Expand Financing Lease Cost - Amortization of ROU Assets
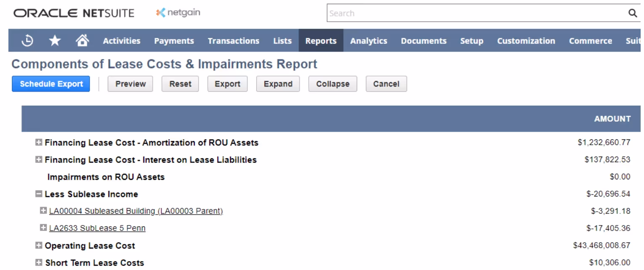The width and height of the screenshot is (644, 270). coord(38,142)
